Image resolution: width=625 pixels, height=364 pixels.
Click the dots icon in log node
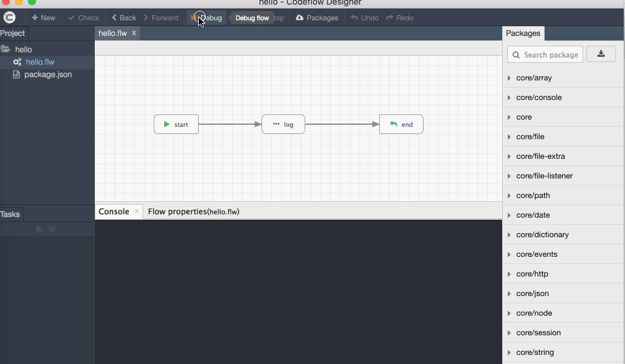tap(277, 124)
